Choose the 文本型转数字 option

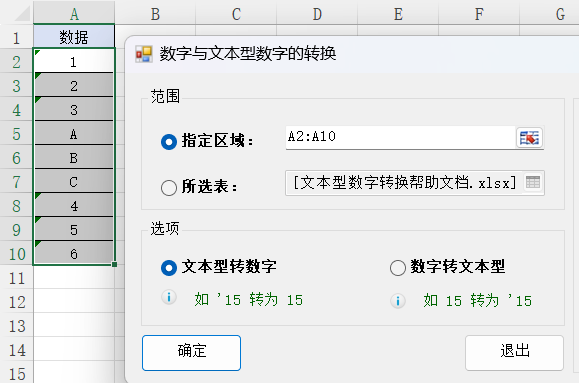(169, 268)
